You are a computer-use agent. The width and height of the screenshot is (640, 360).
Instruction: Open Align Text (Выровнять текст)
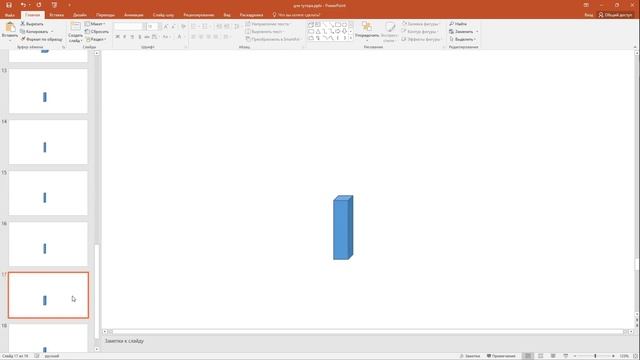264,31
